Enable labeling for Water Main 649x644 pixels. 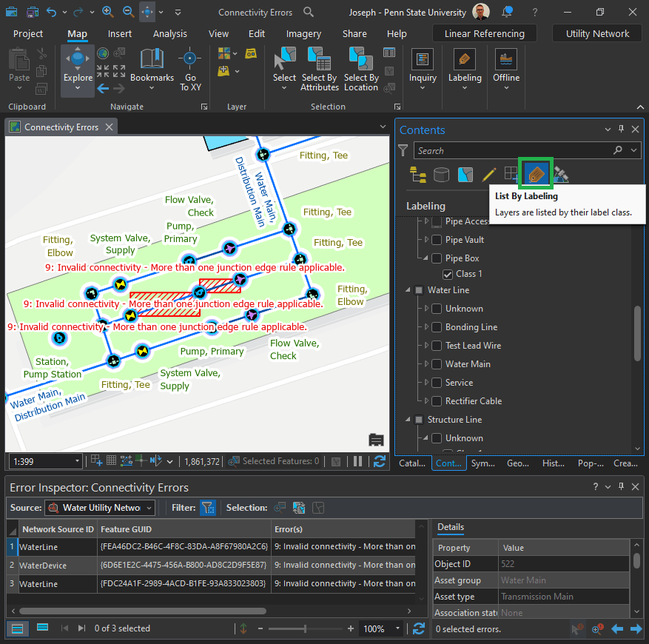click(437, 364)
